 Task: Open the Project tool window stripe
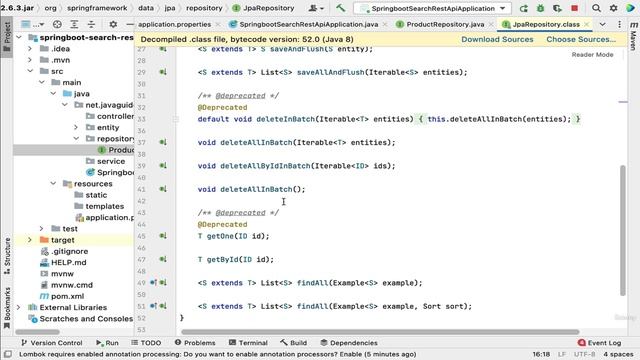pos(7,38)
